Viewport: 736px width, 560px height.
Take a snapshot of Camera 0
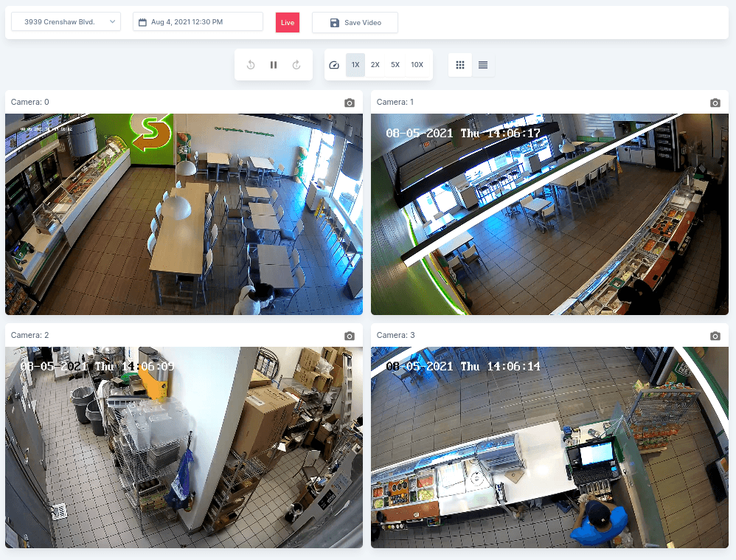350,103
